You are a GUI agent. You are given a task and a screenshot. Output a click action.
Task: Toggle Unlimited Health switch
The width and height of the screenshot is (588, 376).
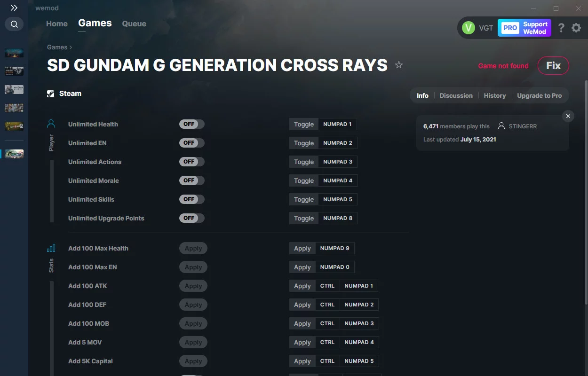(x=192, y=124)
